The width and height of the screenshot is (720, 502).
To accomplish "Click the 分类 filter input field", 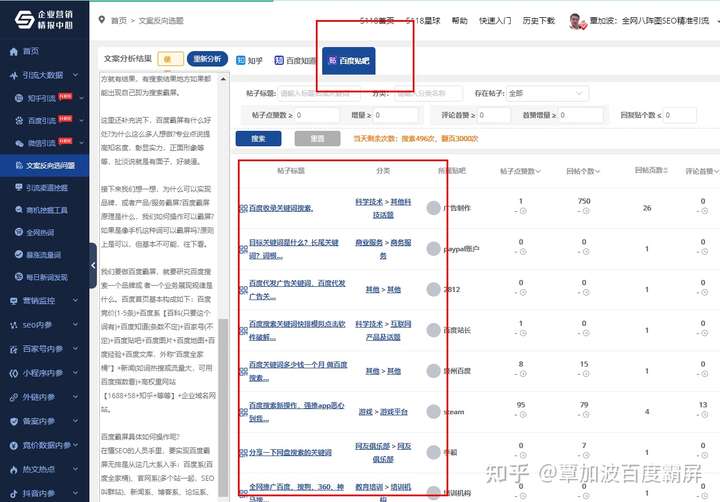I will [x=428, y=93].
